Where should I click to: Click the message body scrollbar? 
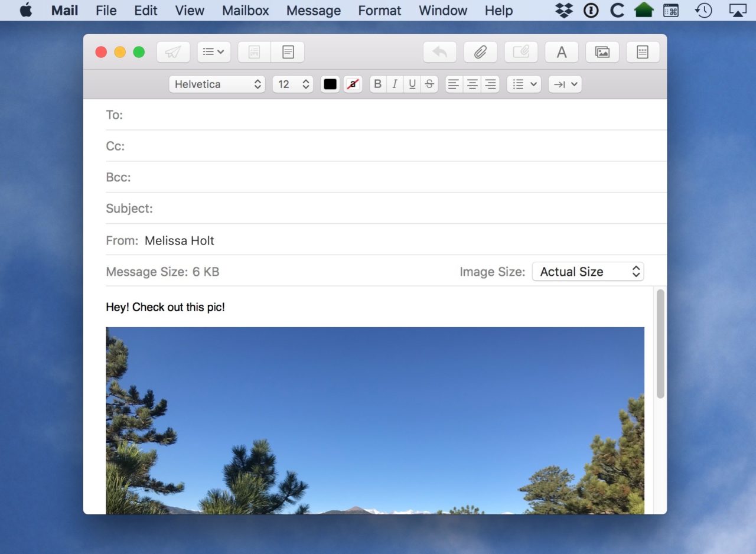pyautogui.click(x=660, y=344)
